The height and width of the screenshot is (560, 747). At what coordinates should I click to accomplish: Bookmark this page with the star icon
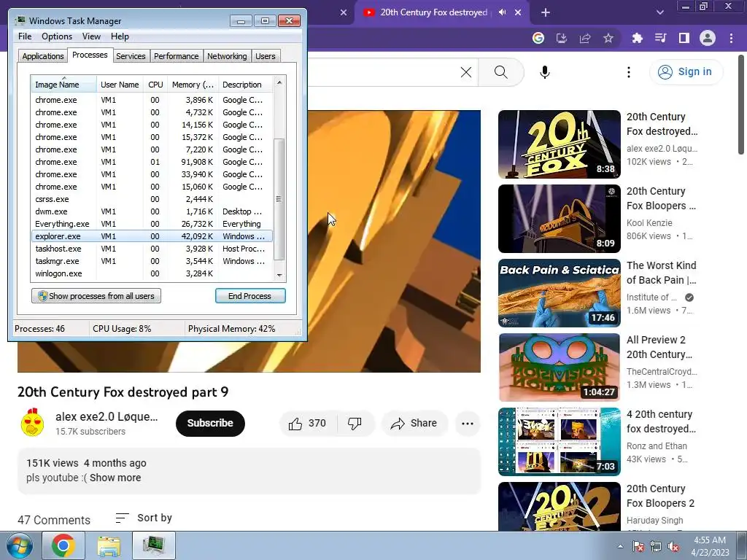click(608, 38)
